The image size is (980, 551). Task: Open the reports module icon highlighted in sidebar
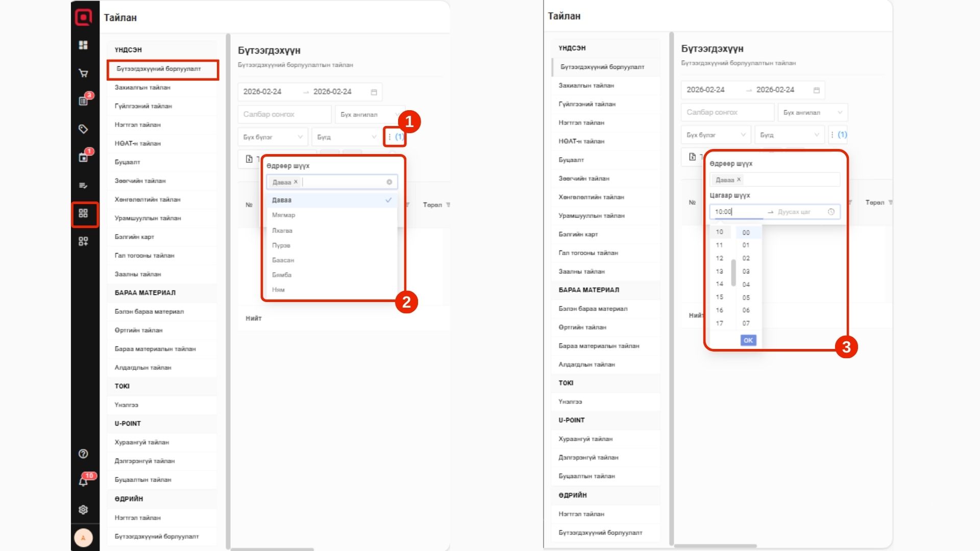(84, 213)
